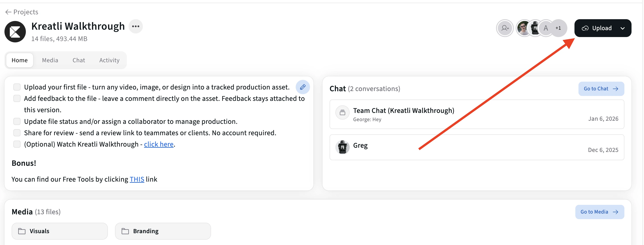Switch to the Media tab
Image resolution: width=644 pixels, height=245 pixels.
click(50, 60)
